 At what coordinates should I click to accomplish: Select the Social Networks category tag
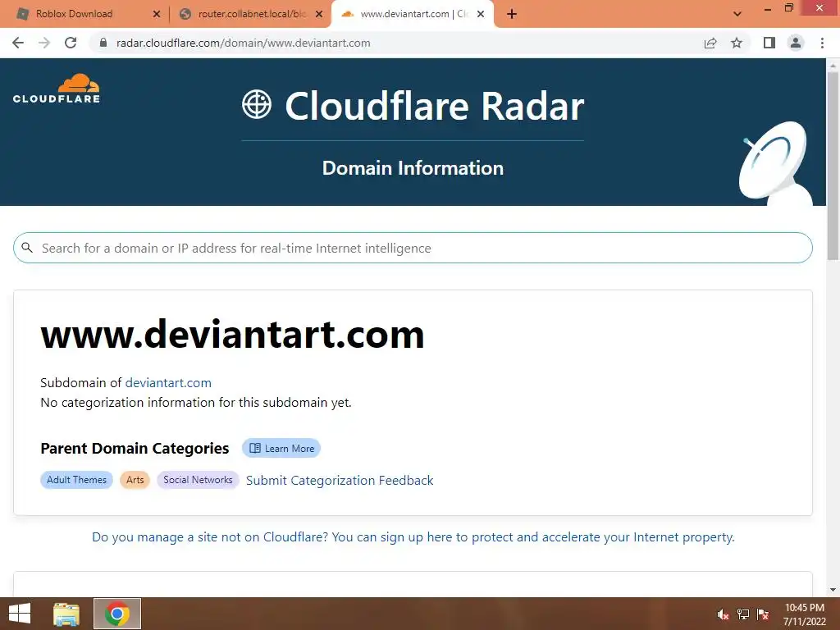[198, 479]
